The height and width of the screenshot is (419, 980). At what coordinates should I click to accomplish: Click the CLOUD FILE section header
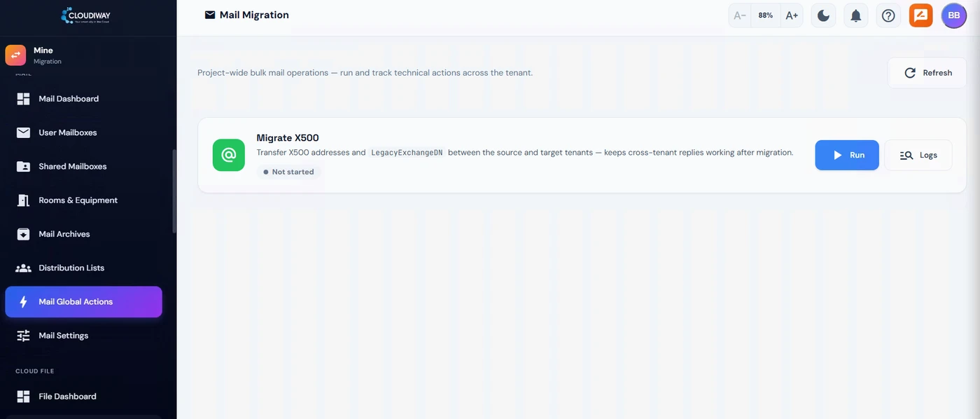35,371
